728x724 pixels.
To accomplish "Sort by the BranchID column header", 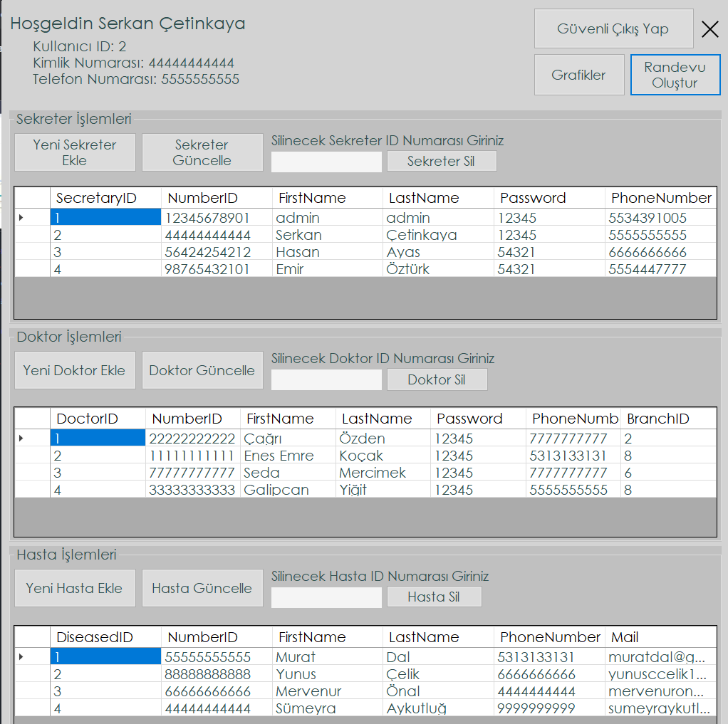I will pyautogui.click(x=668, y=419).
